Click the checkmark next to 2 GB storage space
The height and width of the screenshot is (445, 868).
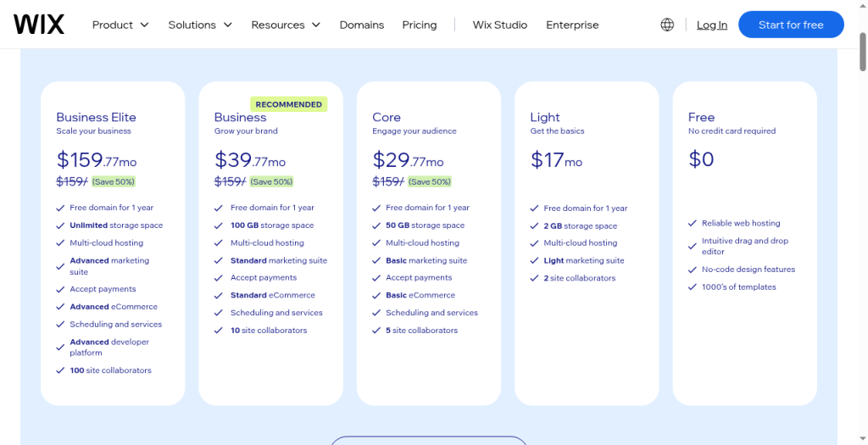tap(534, 225)
